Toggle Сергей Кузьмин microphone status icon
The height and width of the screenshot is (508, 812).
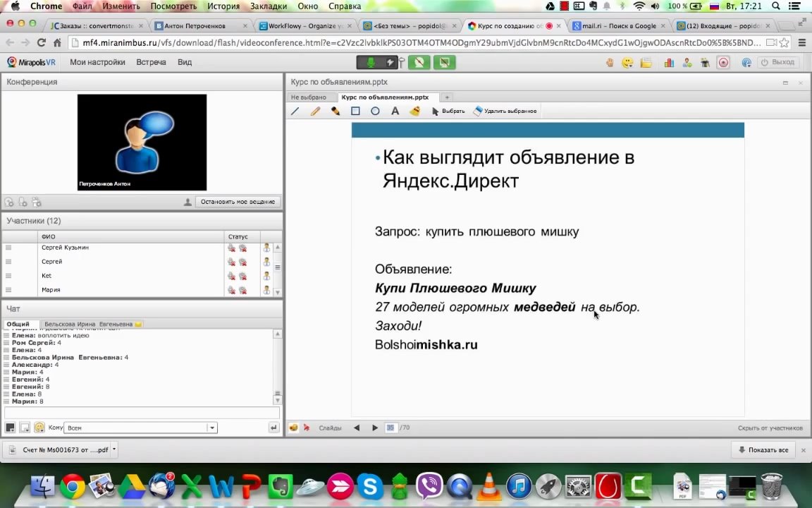231,248
